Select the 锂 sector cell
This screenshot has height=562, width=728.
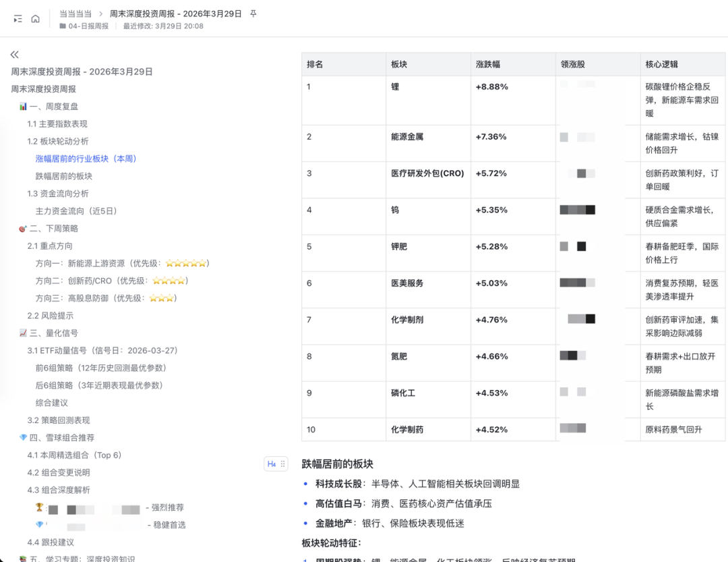pyautogui.click(x=428, y=100)
